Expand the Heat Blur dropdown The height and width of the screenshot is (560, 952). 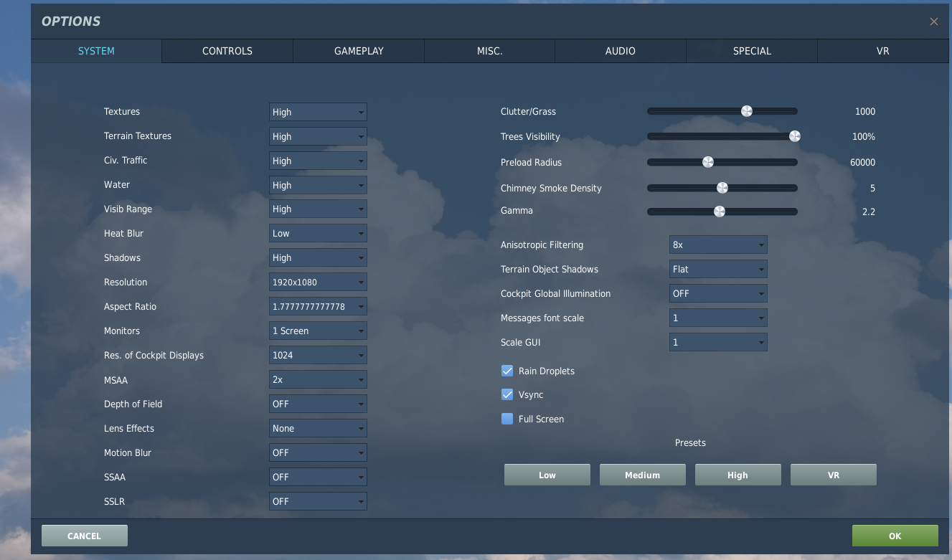[x=318, y=234]
